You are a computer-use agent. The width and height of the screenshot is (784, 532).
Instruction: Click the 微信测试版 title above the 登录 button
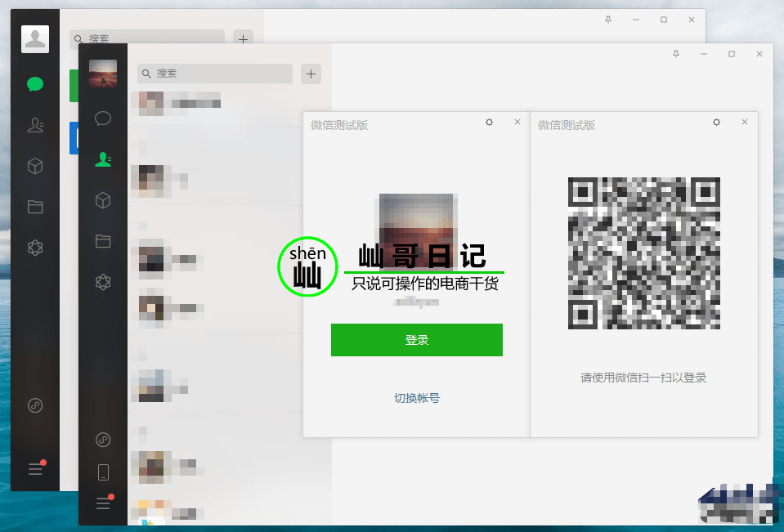(x=339, y=125)
